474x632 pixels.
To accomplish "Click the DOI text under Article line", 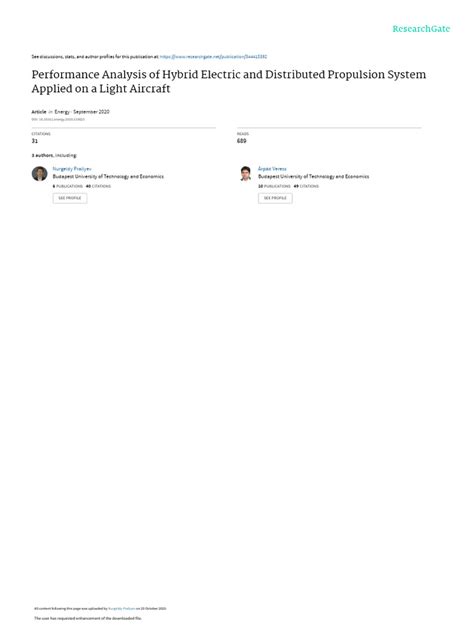I will click(x=58, y=119).
